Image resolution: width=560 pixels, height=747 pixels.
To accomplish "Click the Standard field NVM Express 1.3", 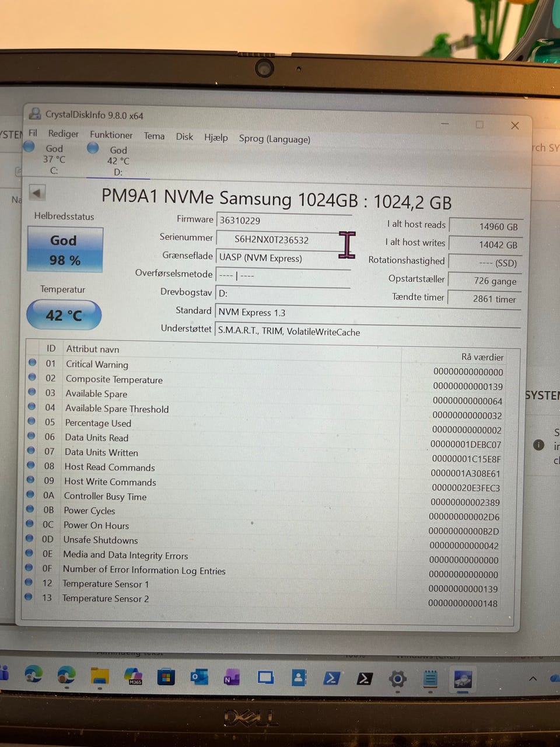I will pyautogui.click(x=367, y=313).
